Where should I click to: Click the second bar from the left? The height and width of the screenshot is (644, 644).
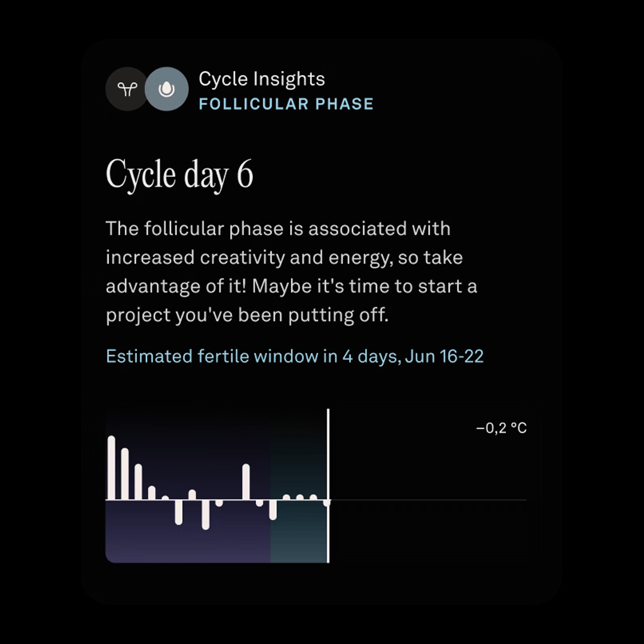pos(125,474)
